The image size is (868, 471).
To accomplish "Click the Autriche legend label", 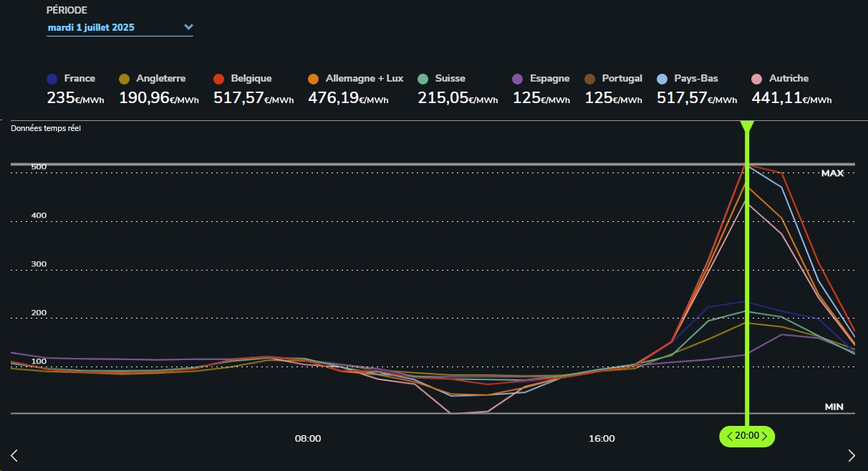I will (x=789, y=79).
